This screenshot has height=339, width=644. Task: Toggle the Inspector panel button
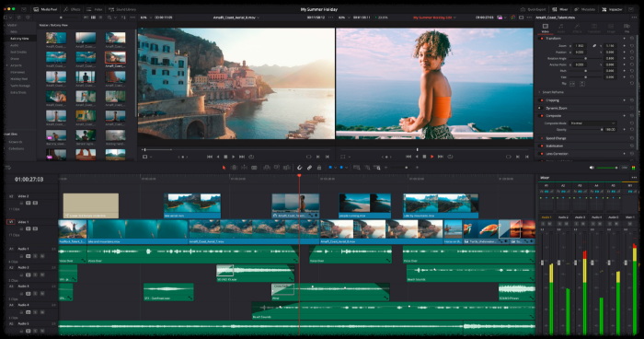pyautogui.click(x=612, y=9)
